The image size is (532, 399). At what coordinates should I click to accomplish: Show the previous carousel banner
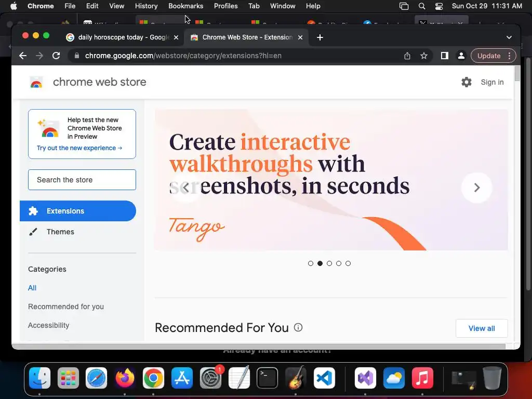(186, 188)
